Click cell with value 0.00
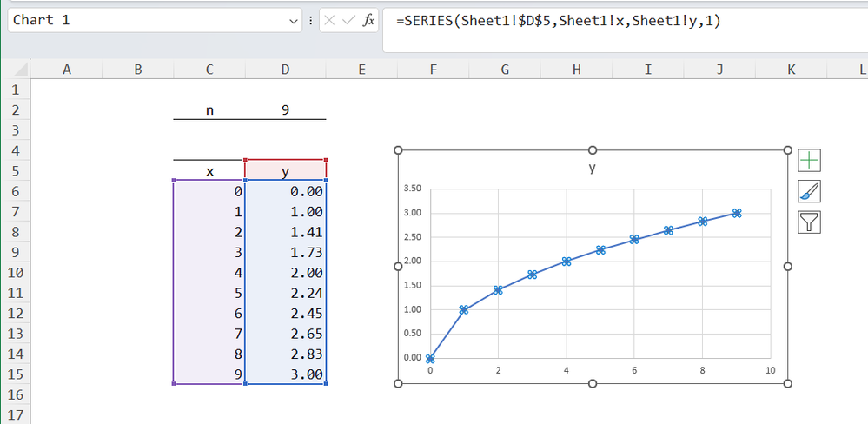868x424 pixels. pos(285,191)
